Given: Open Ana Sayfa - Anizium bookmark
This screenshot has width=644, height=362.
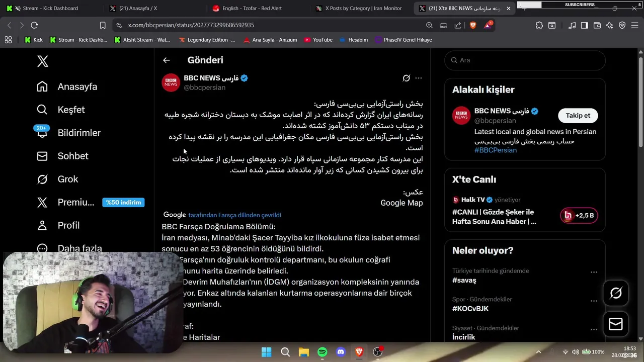Looking at the screenshot, I should pyautogui.click(x=270, y=40).
